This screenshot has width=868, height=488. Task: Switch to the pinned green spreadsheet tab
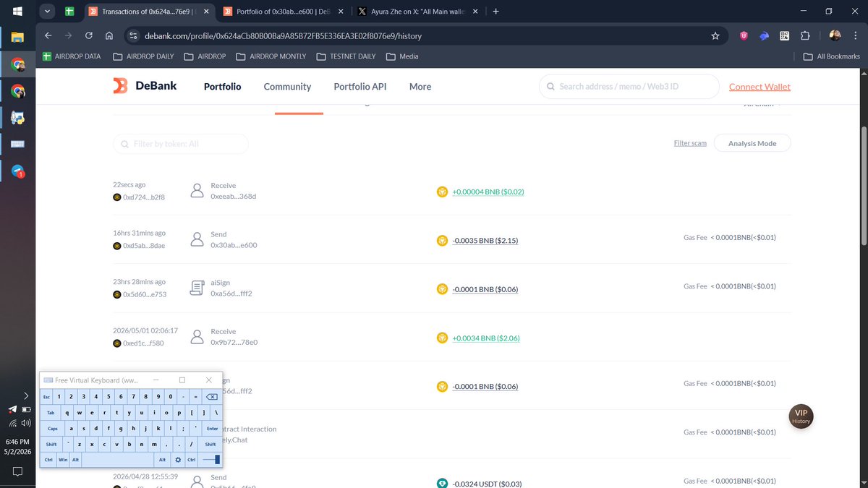coord(69,12)
